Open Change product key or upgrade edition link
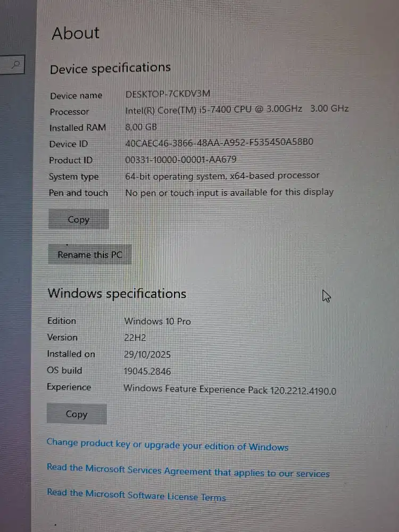The height and width of the screenshot is (532, 399). coord(167,445)
